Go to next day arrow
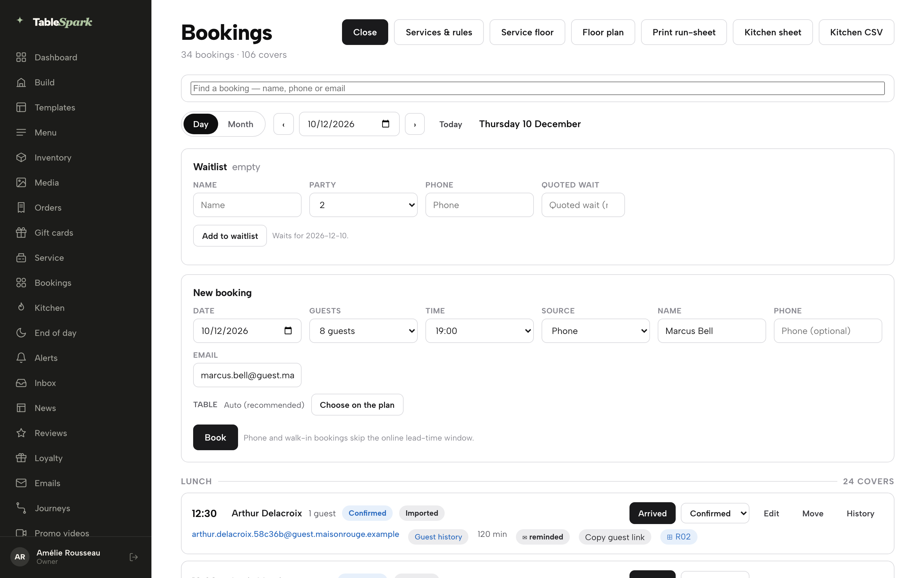Screen dimensions: 924x578 (x=415, y=124)
